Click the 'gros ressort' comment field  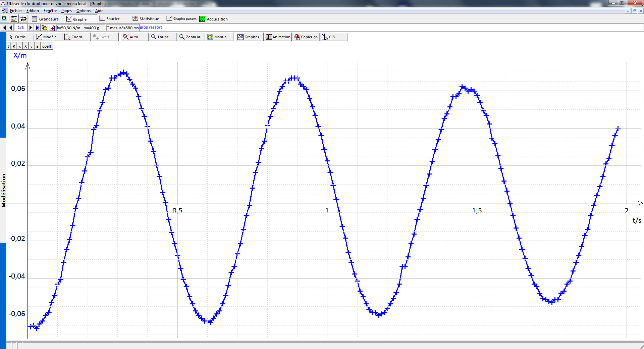click(x=391, y=28)
